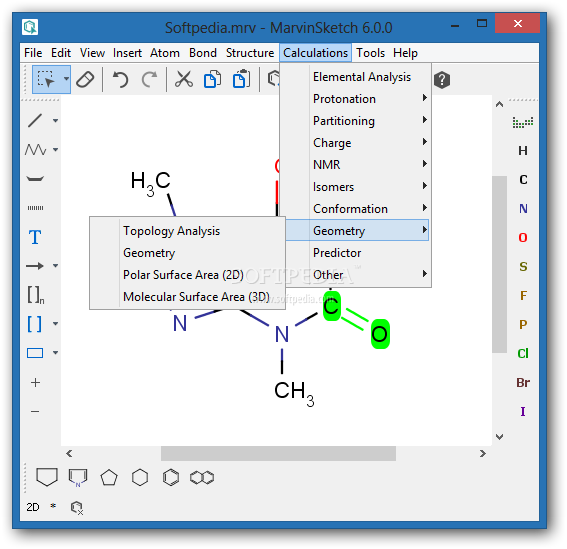Insert the pyrrole N ring template
The image size is (567, 549).
(x=78, y=478)
